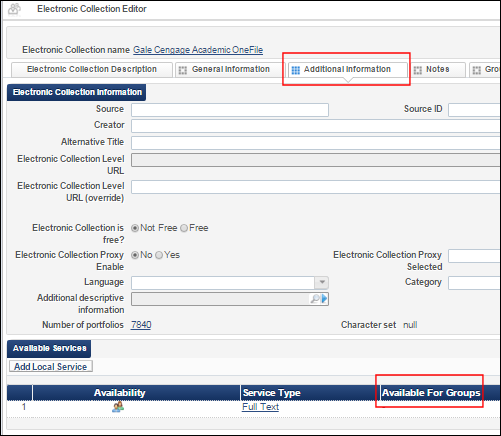Click the grid icon on Additional Information tab
The image size is (501, 436).
click(x=296, y=70)
